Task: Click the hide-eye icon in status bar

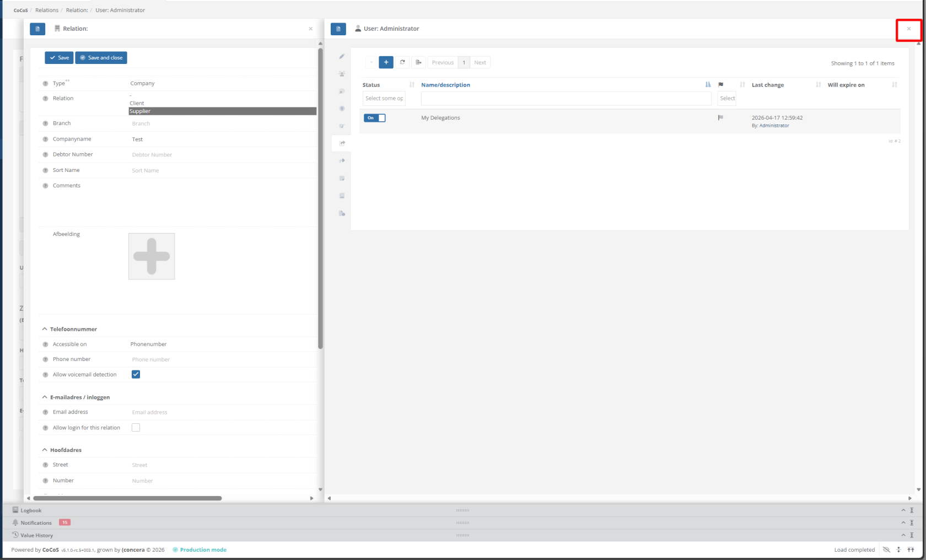Action: [x=886, y=550]
